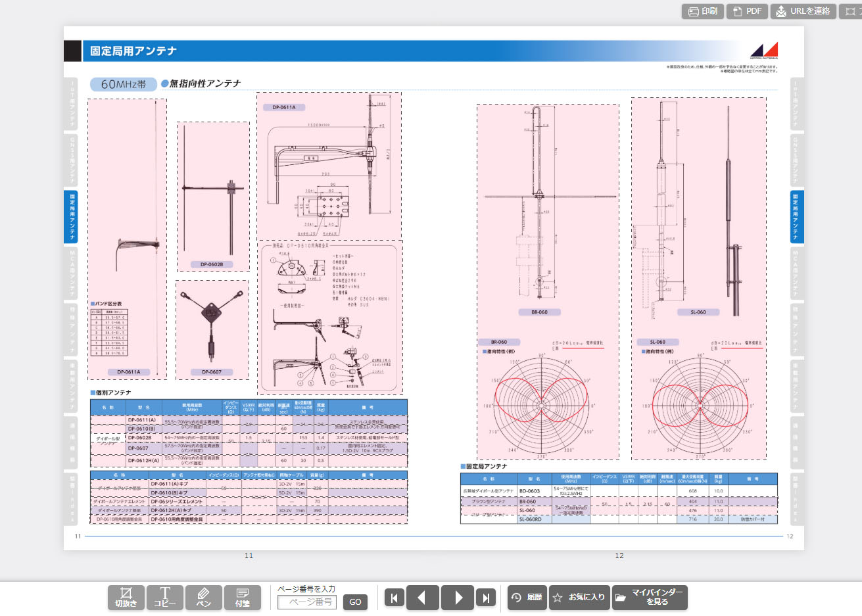This screenshot has width=862, height=616.
Task: Focus the ページ番号 input field
Action: tap(307, 602)
